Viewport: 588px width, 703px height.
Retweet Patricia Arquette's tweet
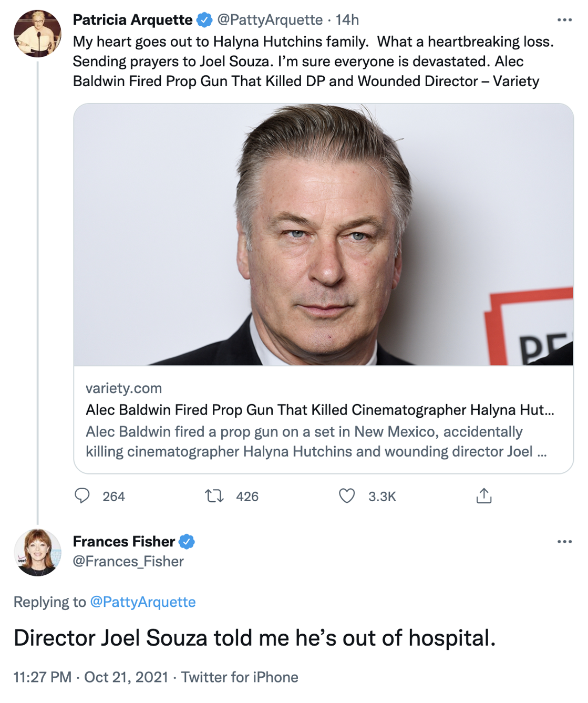point(214,496)
